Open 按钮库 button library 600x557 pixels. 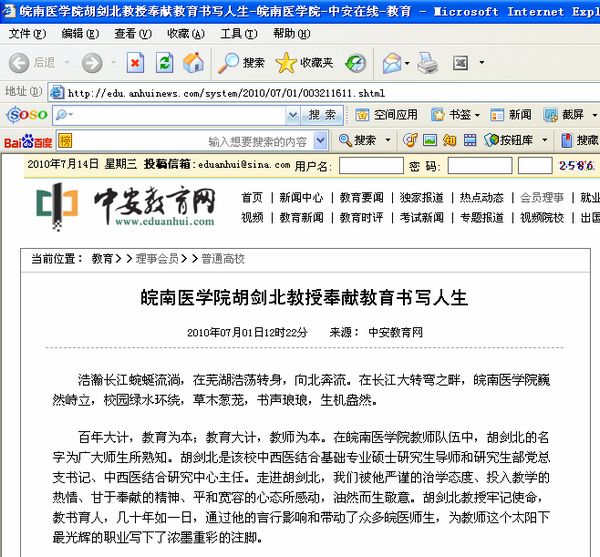[x=509, y=140]
